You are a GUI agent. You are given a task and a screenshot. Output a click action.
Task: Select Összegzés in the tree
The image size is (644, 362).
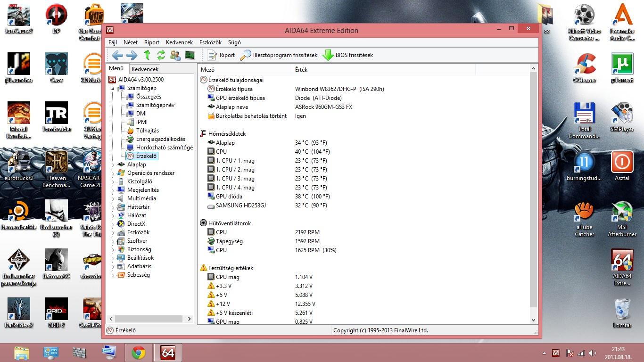[x=149, y=97]
